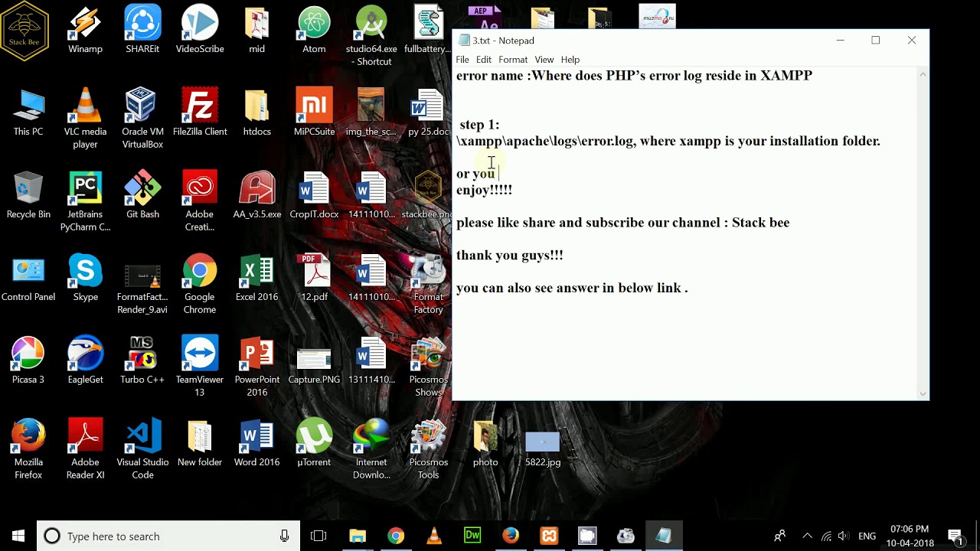
Task: Open the htdocs folder icon
Action: tap(256, 112)
